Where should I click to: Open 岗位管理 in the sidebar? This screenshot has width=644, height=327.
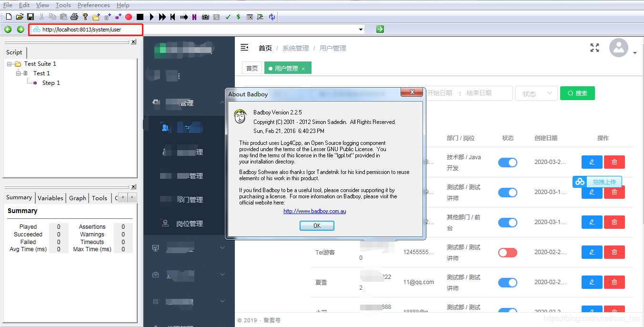click(189, 224)
